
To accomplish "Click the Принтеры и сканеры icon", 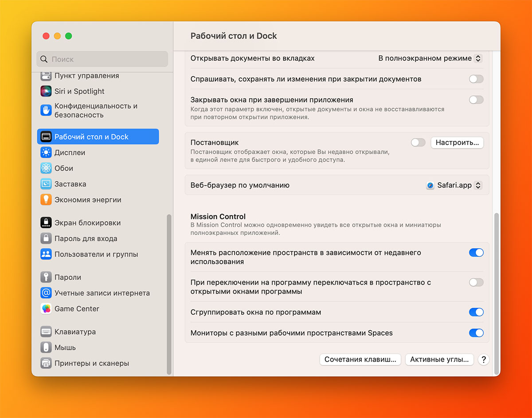I will coord(46,363).
